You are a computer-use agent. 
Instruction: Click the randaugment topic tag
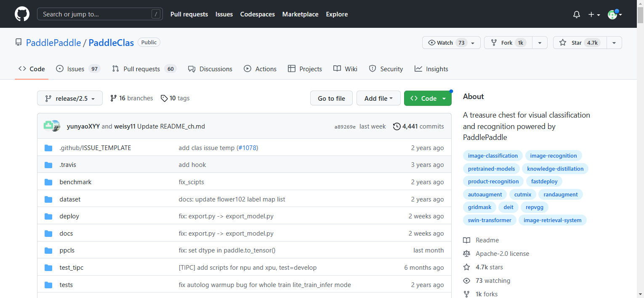click(x=561, y=194)
